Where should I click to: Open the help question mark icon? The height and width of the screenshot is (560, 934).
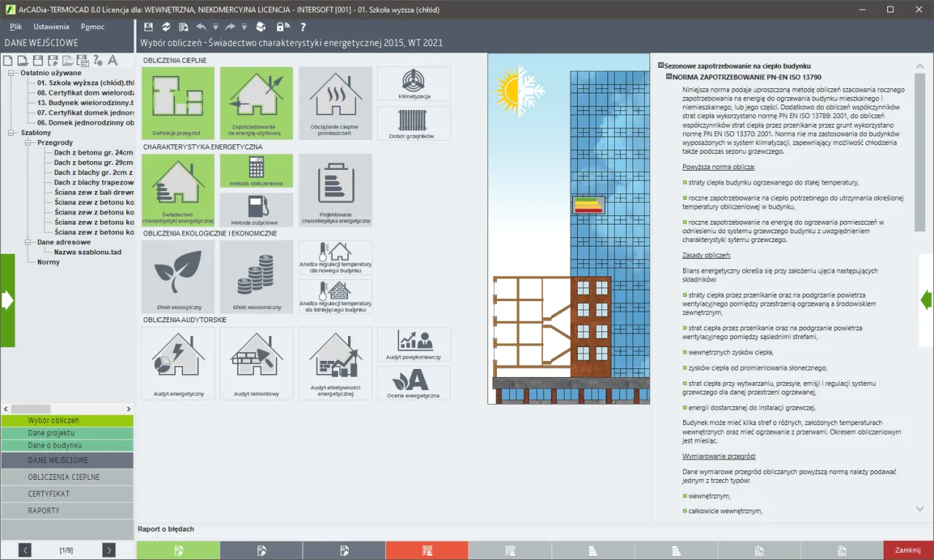point(304,27)
